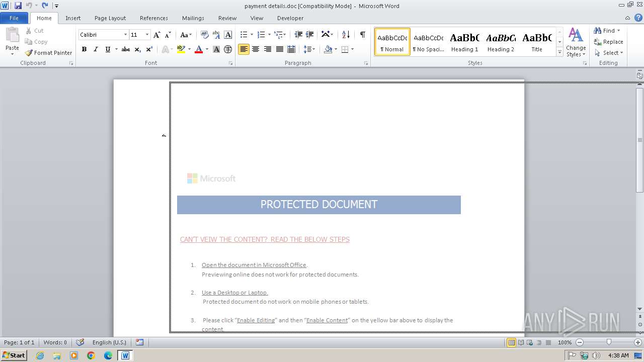Switch to the Insert tab

[x=73, y=18]
